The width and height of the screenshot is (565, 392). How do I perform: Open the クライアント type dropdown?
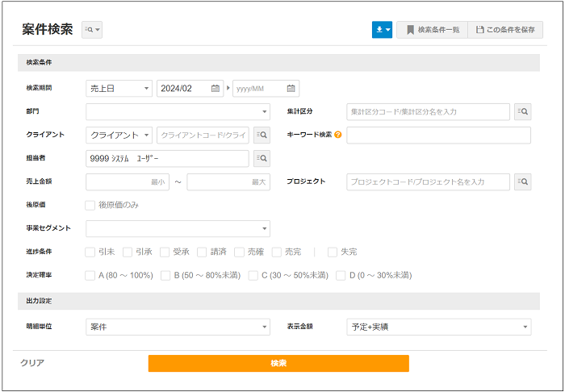click(x=119, y=135)
